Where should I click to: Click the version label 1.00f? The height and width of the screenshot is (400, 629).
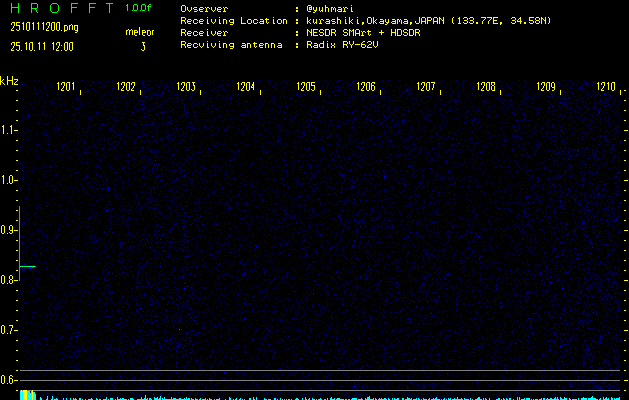(138, 8)
